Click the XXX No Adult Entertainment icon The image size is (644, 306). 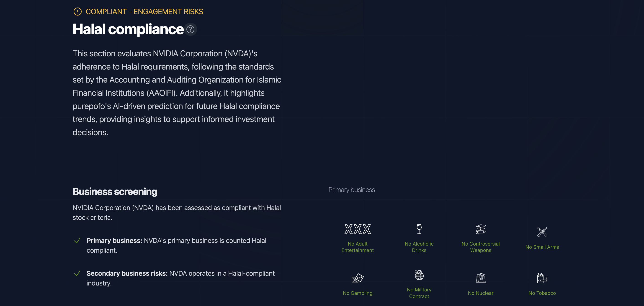(358, 229)
